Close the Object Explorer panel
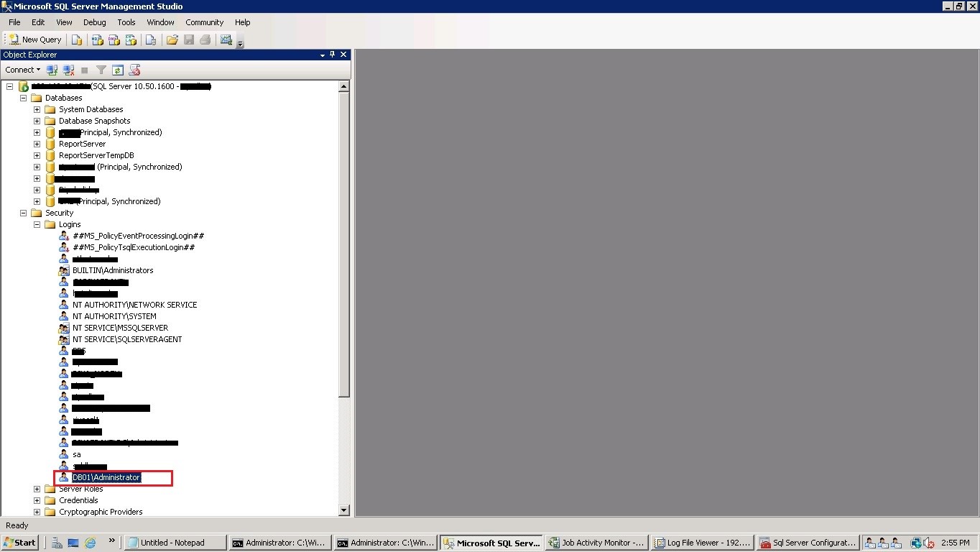The image size is (980, 552). (x=343, y=55)
